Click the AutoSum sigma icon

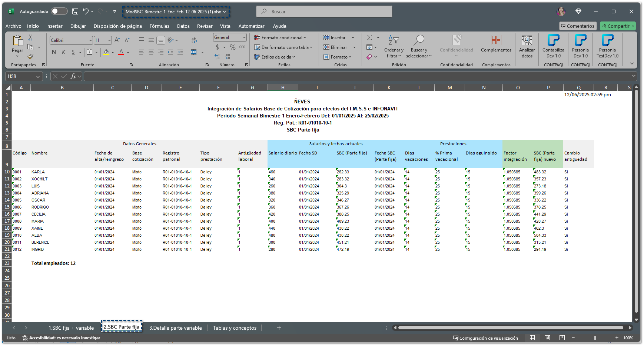tap(369, 38)
